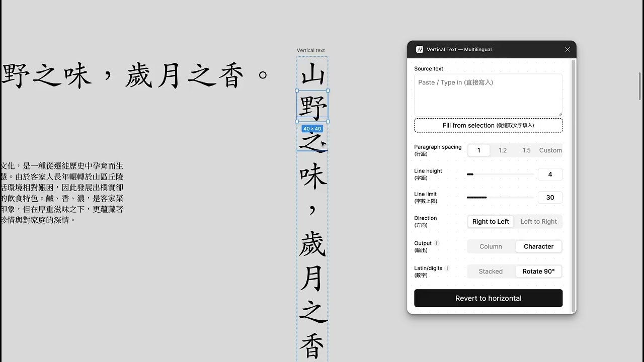This screenshot has width=644, height=362.
Task: Click the Fill from selection button
Action: (x=488, y=125)
